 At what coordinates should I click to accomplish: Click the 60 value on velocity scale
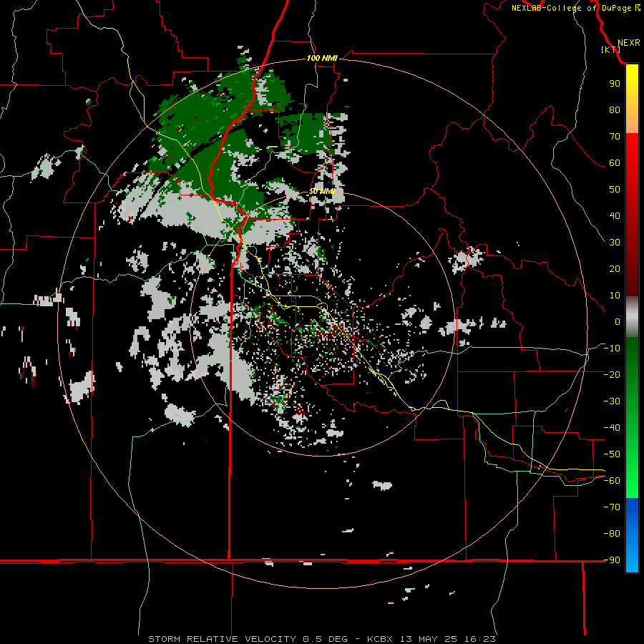click(x=615, y=162)
